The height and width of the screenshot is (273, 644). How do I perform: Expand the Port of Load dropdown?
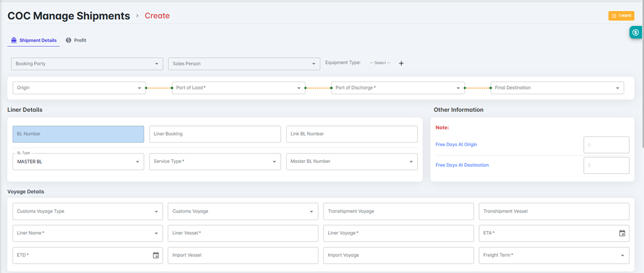[x=238, y=88]
